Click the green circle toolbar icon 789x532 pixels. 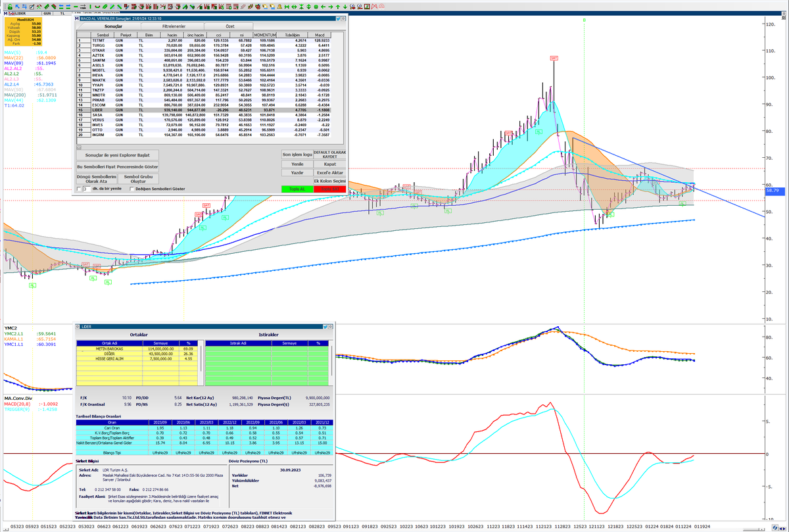(x=316, y=6)
